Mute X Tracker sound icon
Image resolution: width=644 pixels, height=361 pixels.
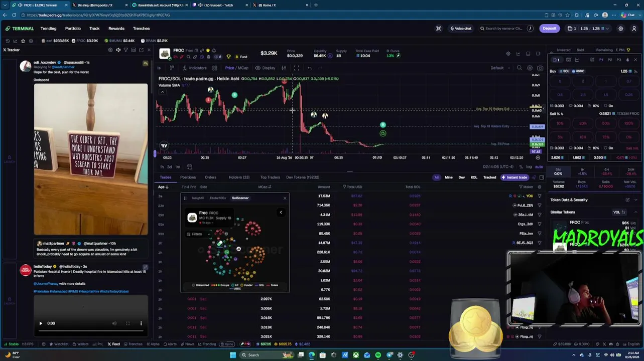pos(118,50)
